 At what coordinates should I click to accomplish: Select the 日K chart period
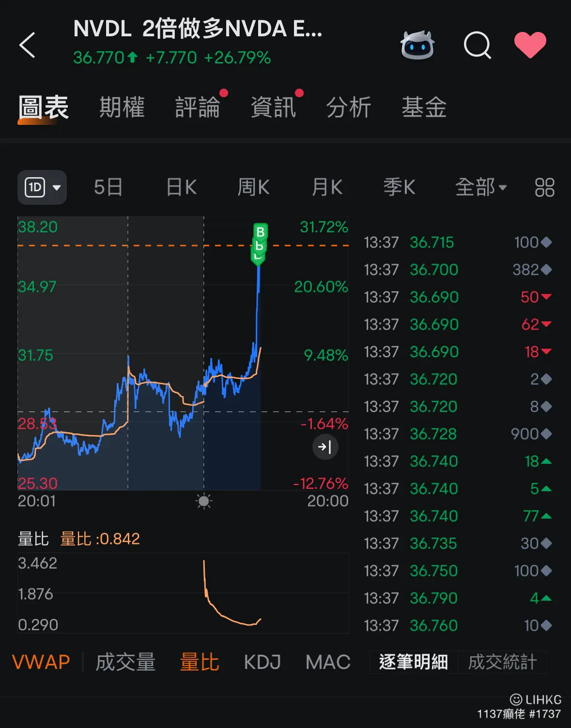coord(182,187)
